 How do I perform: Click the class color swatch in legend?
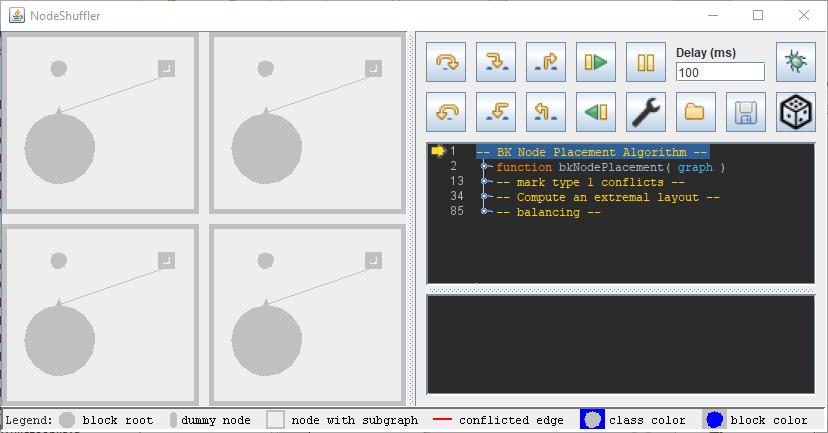point(592,421)
